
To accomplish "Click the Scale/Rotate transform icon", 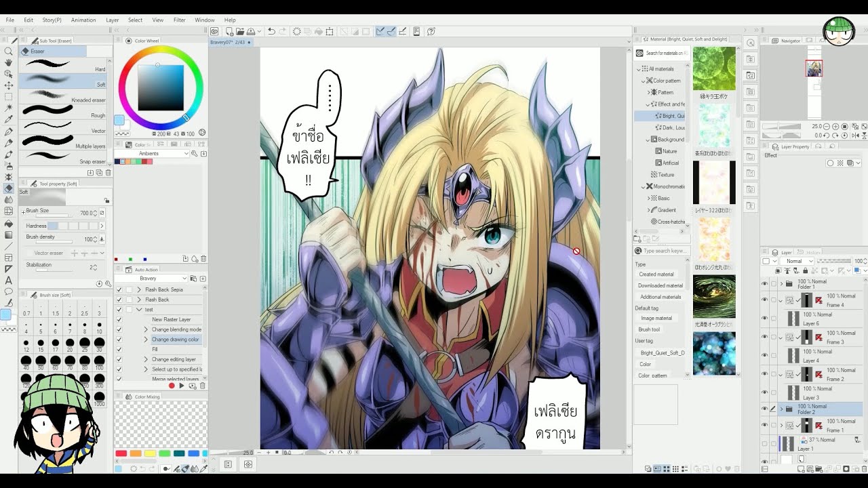I will (x=330, y=31).
